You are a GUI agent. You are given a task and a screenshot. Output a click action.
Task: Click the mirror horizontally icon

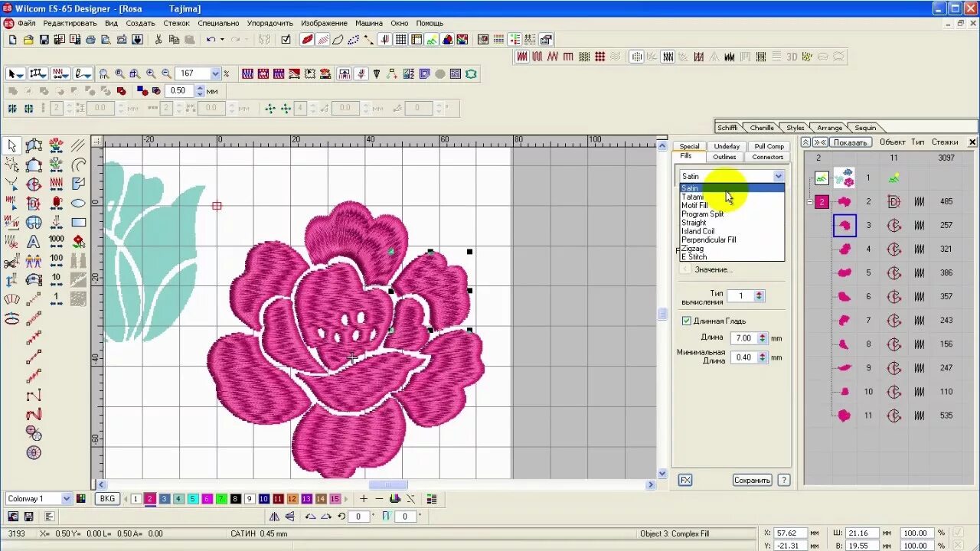click(x=274, y=517)
